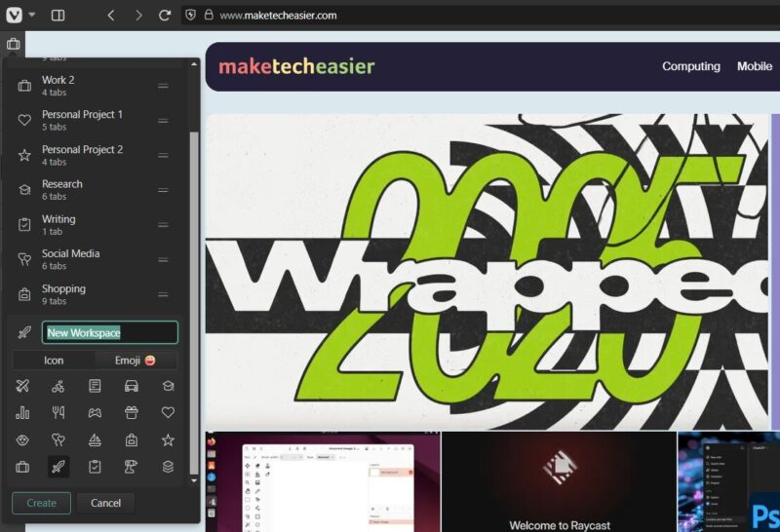Open the Welcome to Raycast article thumbnail
Screen dimensions: 780x532
(x=559, y=481)
